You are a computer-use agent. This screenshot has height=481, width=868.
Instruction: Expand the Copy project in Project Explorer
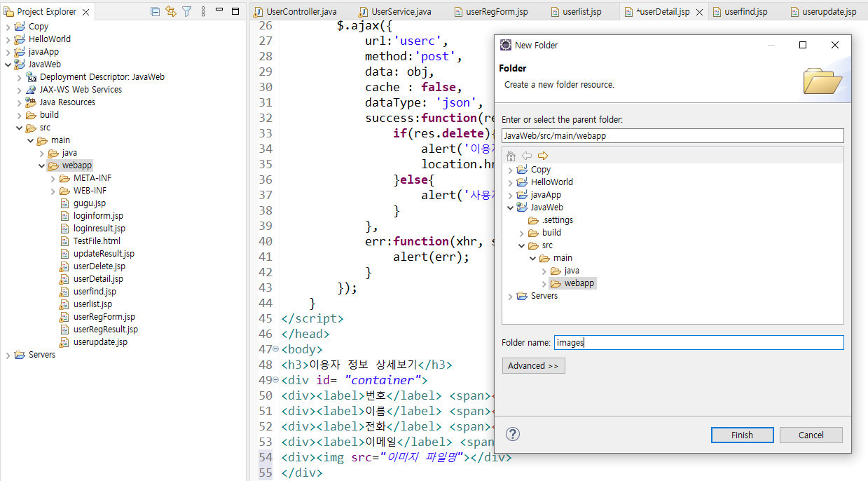point(8,27)
